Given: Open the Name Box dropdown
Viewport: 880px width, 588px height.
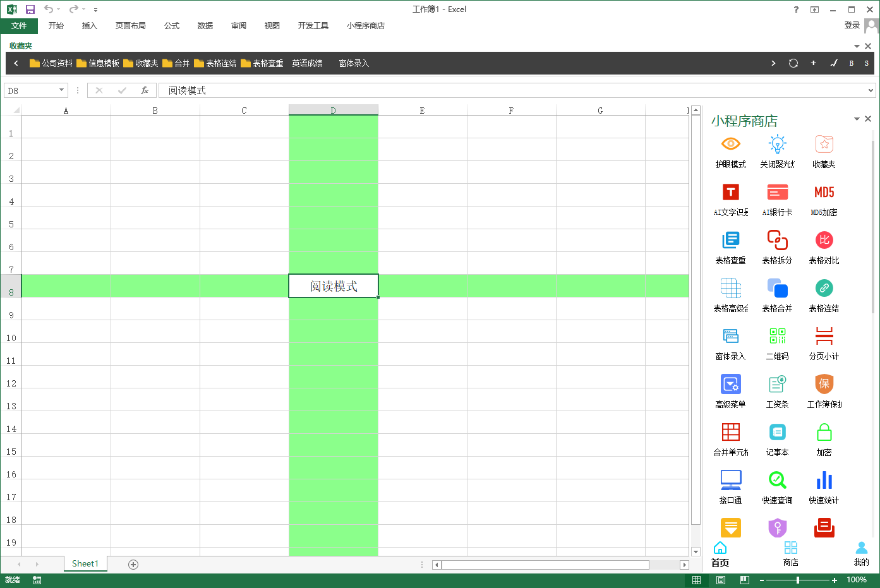Looking at the screenshot, I should pyautogui.click(x=61, y=90).
